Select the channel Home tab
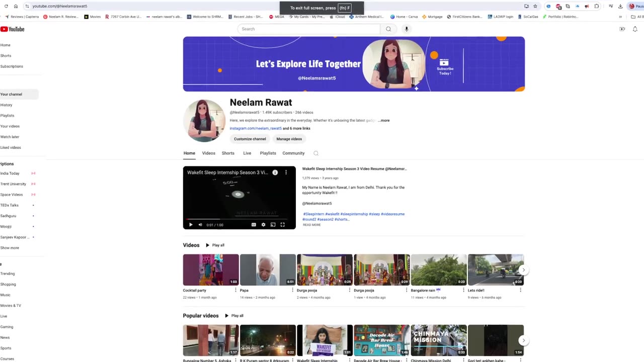Screen dimensions: 644x362 click(x=189, y=153)
